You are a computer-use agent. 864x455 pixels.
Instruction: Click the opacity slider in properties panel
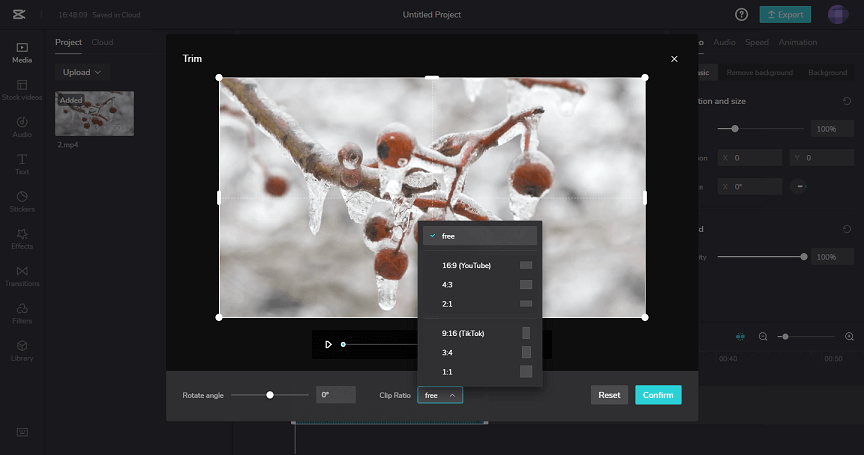click(760, 257)
